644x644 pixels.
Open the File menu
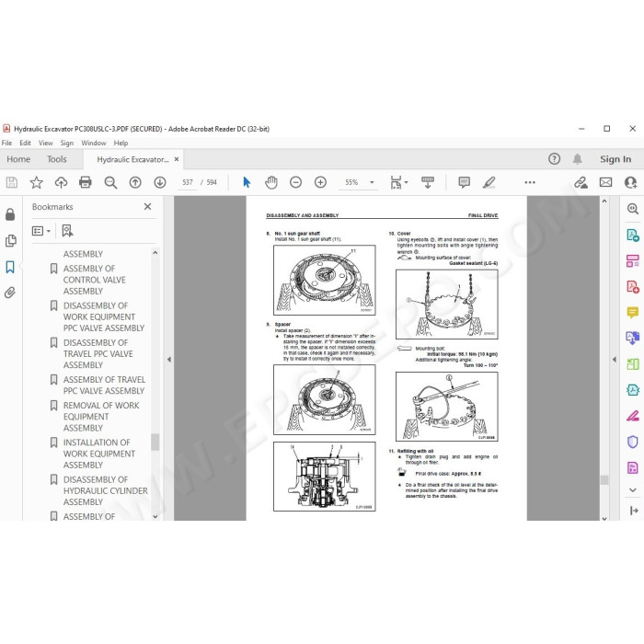point(6,143)
